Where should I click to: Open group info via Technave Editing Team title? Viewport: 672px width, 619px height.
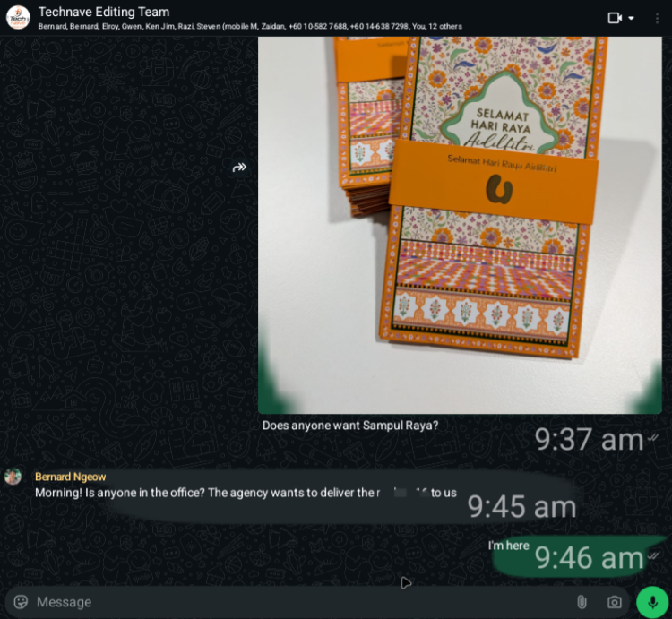click(104, 12)
